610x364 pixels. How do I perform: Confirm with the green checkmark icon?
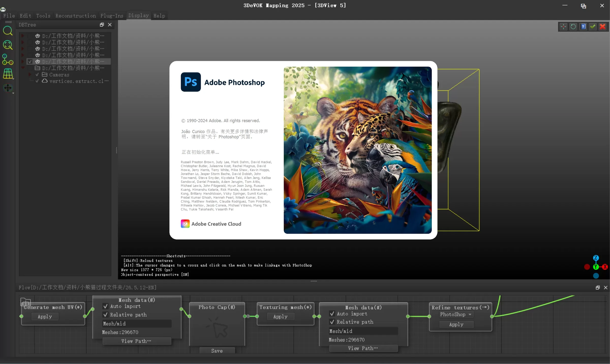coord(593,27)
